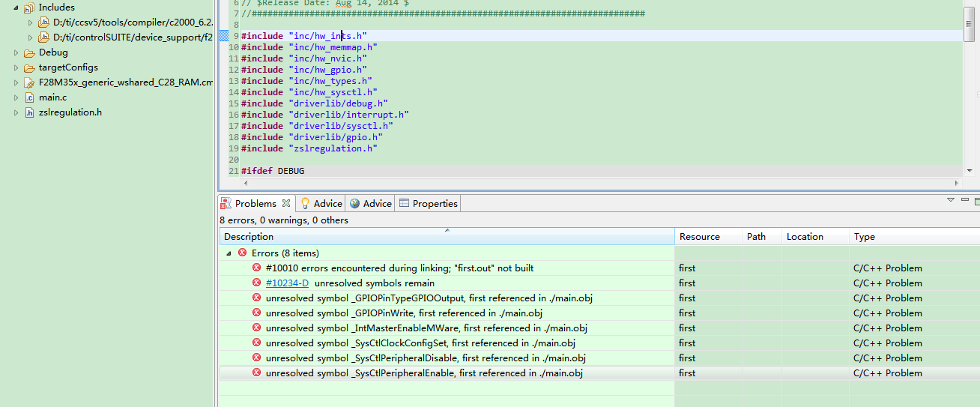Expand the Debug folder arrow
Screen dimensions: 980x407
(16, 52)
